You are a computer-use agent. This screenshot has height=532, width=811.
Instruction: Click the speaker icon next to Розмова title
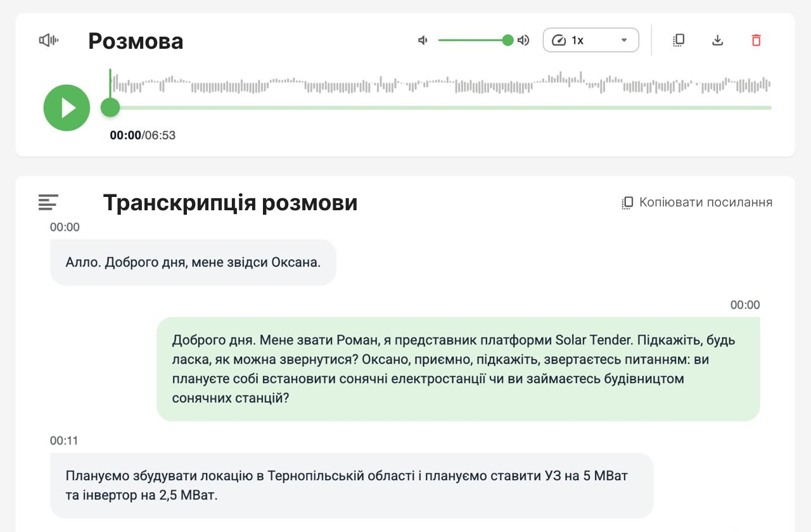49,39
